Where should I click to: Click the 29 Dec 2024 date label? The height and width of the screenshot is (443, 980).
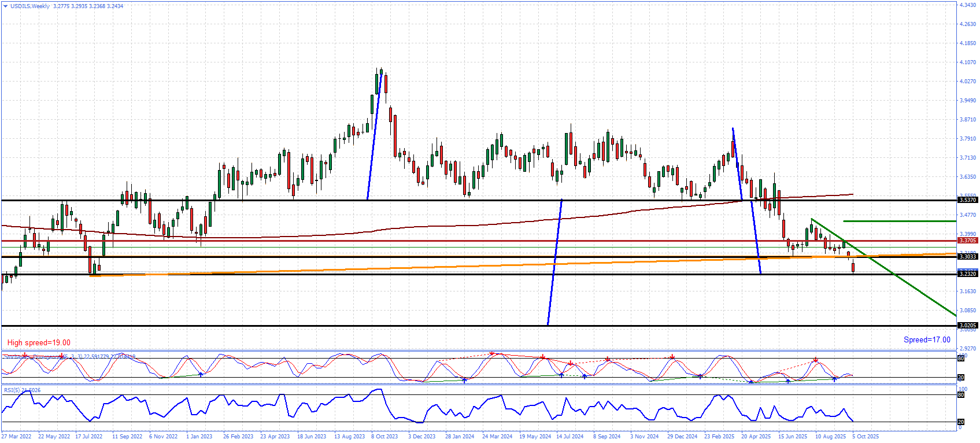coord(682,437)
